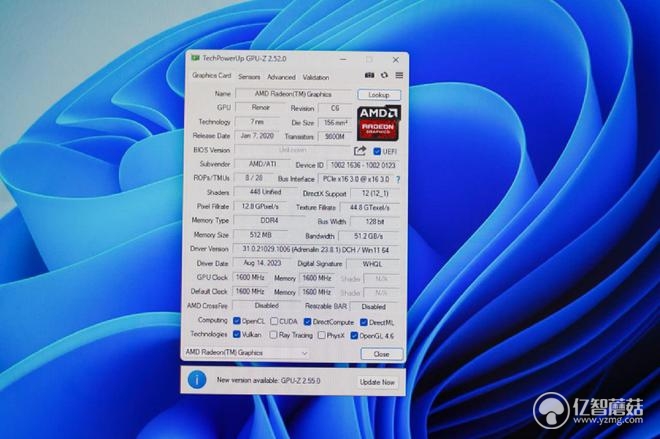Toggle the Vulkan checkbox
This screenshot has width=660, height=439.
(237, 334)
